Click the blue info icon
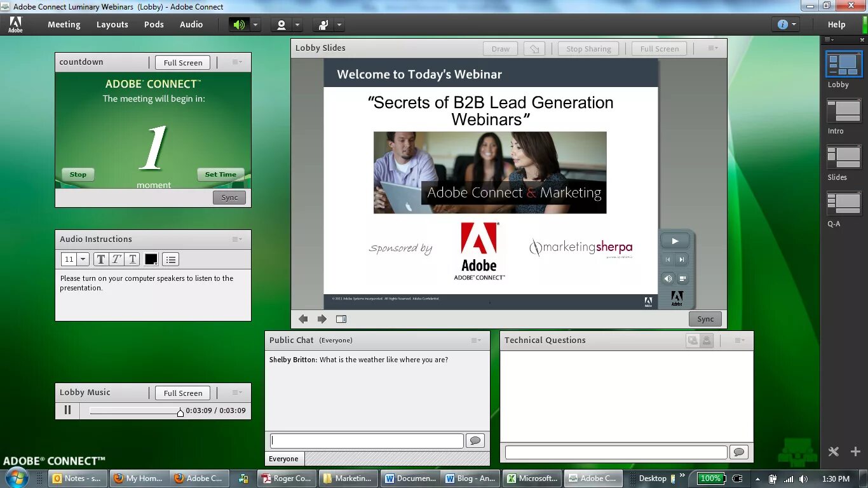868x488 pixels. [x=782, y=25]
